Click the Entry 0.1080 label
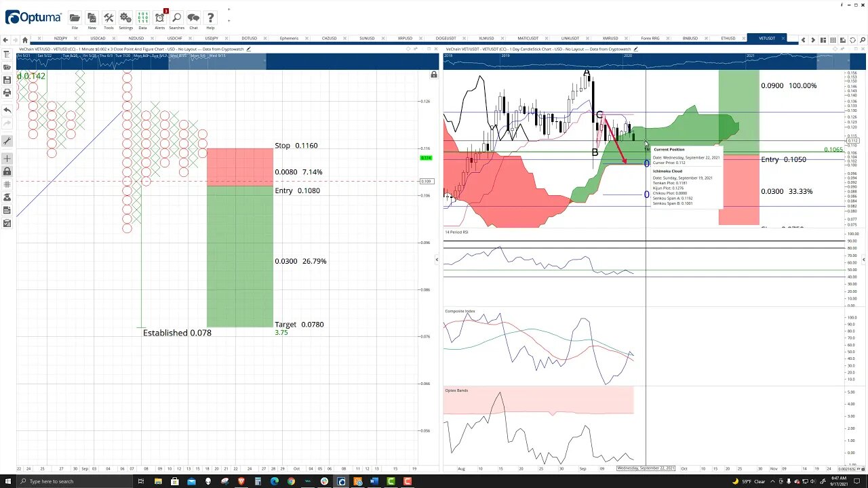The image size is (868, 488). [297, 190]
